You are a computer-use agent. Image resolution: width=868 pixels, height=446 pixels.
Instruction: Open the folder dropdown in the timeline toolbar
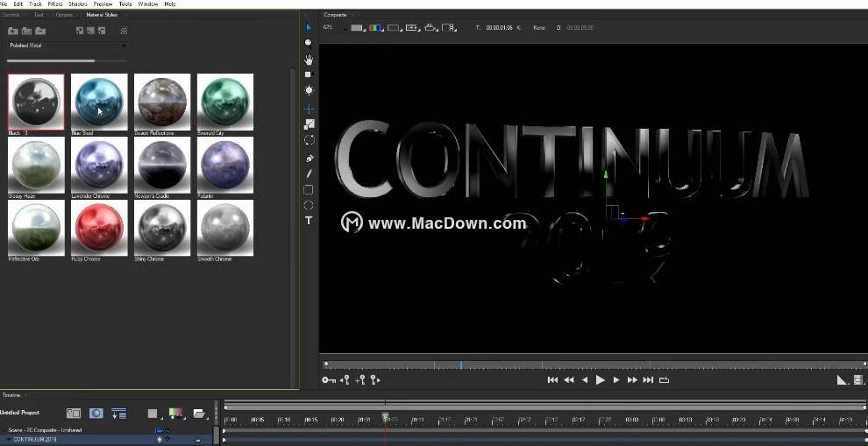click(199, 414)
